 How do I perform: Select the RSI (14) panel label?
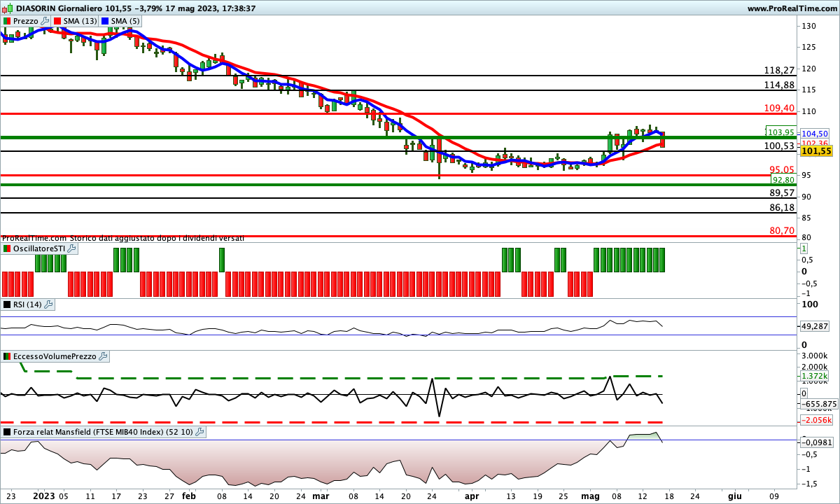pos(28,304)
